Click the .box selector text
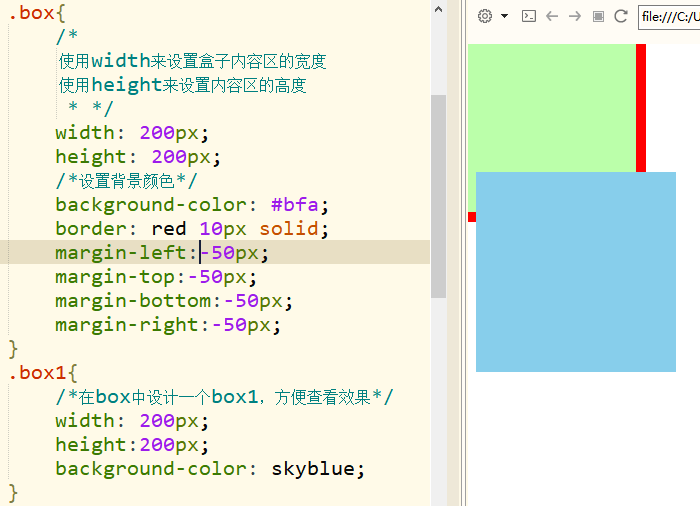The height and width of the screenshot is (506, 700). tap(32, 13)
